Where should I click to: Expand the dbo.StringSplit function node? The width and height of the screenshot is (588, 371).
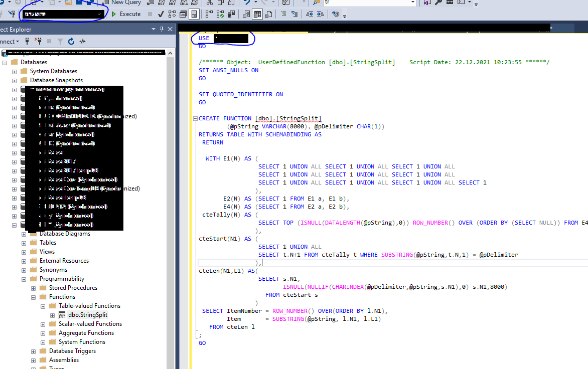53,315
